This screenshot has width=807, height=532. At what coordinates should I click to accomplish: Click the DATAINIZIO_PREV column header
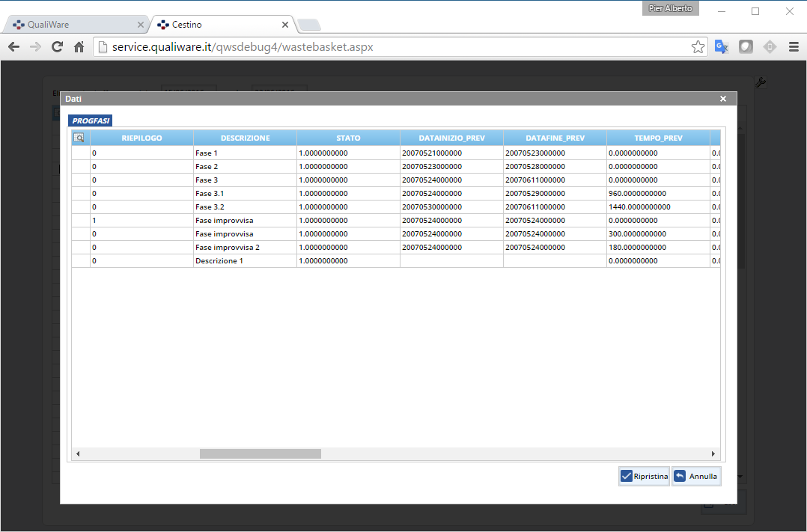451,138
